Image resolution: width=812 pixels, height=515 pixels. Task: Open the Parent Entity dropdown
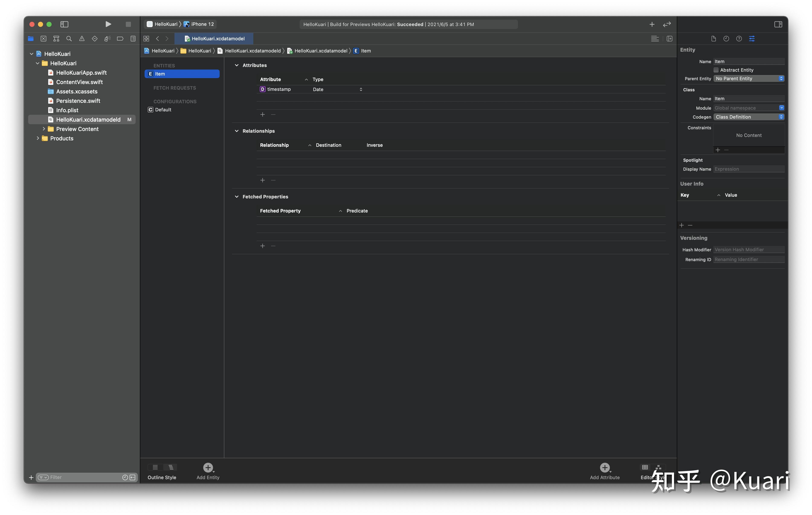tap(749, 78)
